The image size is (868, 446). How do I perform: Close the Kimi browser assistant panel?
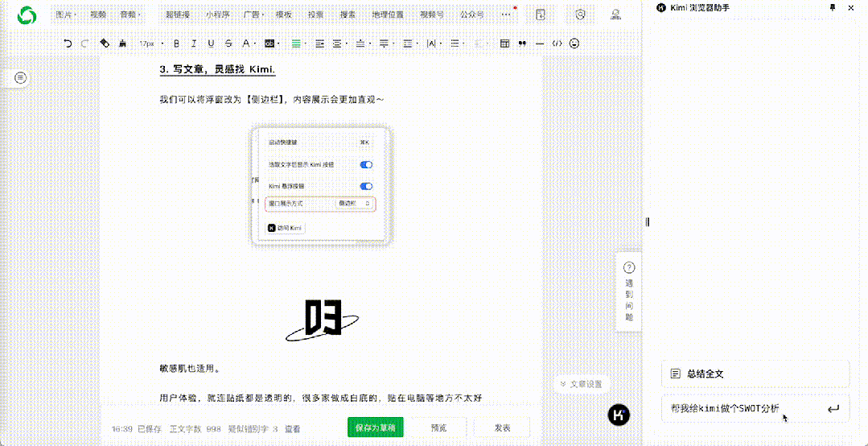tap(851, 7)
